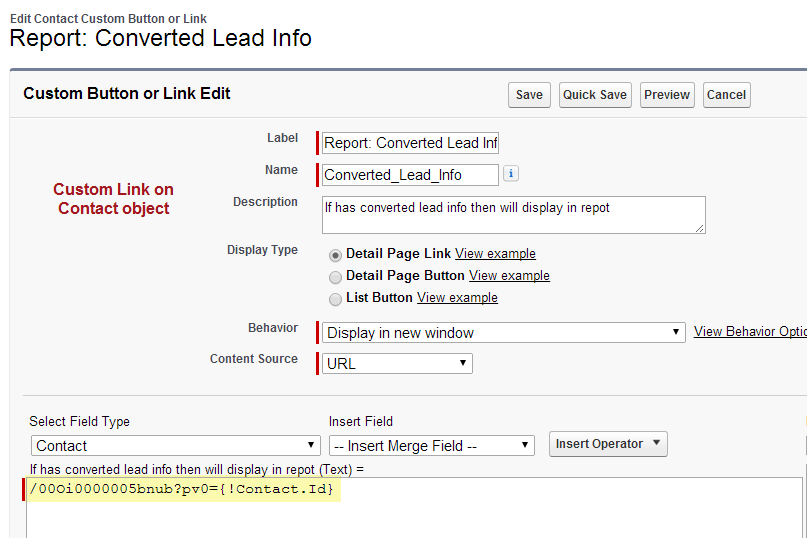Open the Insert Operator menu
807x538 pixels.
608,444
